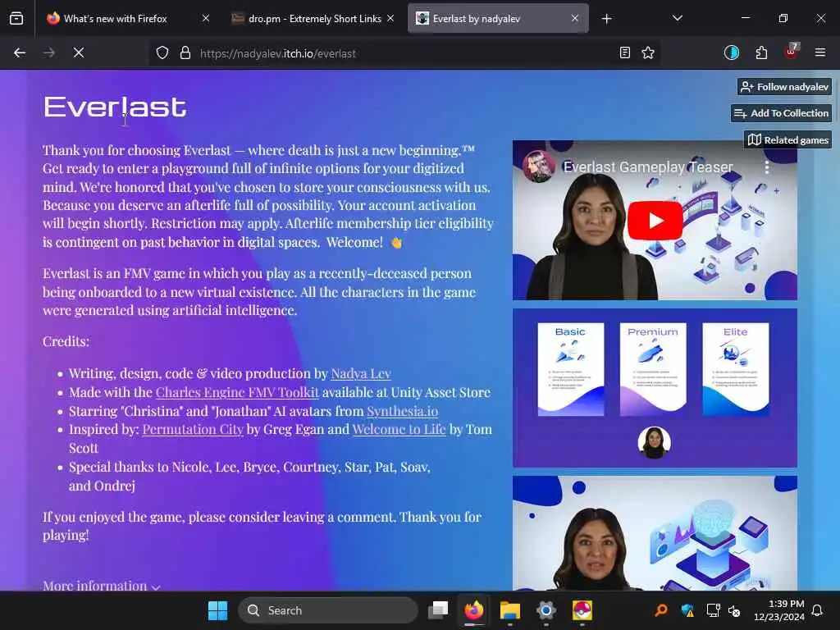Stop loading the page
840x630 pixels.
[79, 53]
